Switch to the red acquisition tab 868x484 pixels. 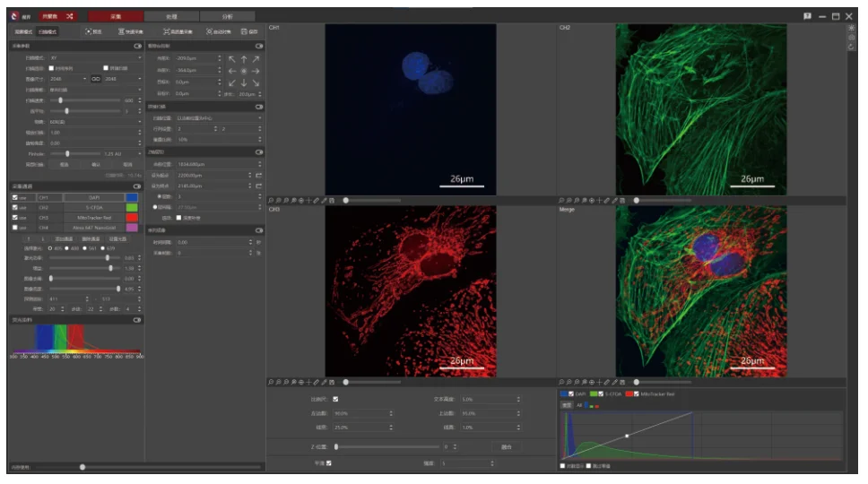[115, 17]
